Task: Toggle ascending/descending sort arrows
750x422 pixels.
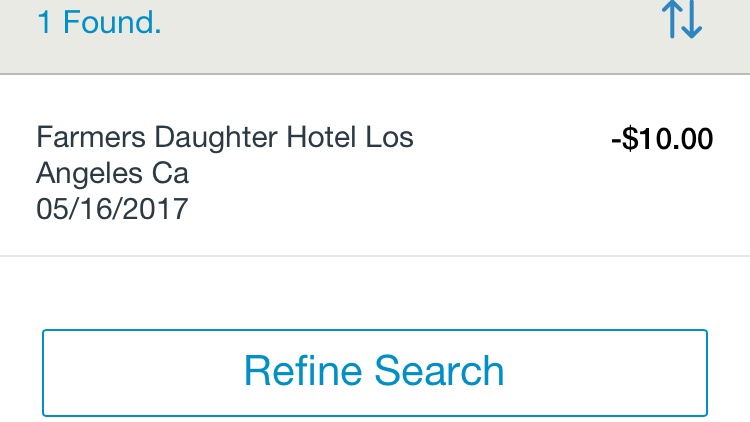Action: (682, 19)
